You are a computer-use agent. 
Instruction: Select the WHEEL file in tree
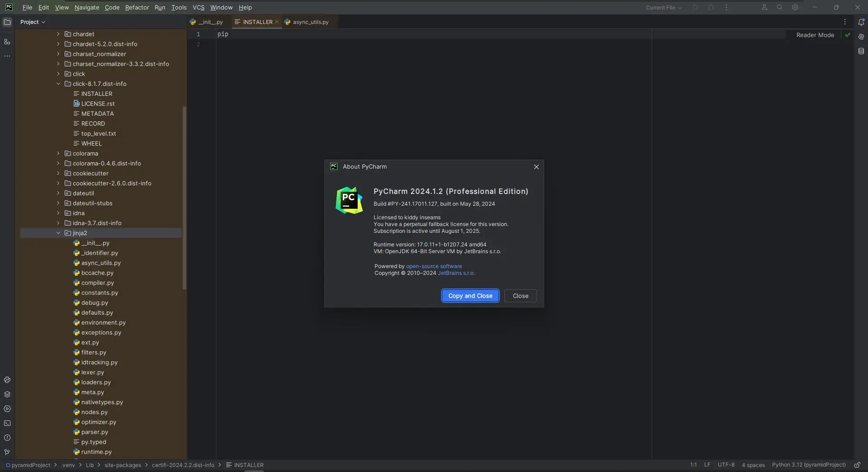coord(91,143)
